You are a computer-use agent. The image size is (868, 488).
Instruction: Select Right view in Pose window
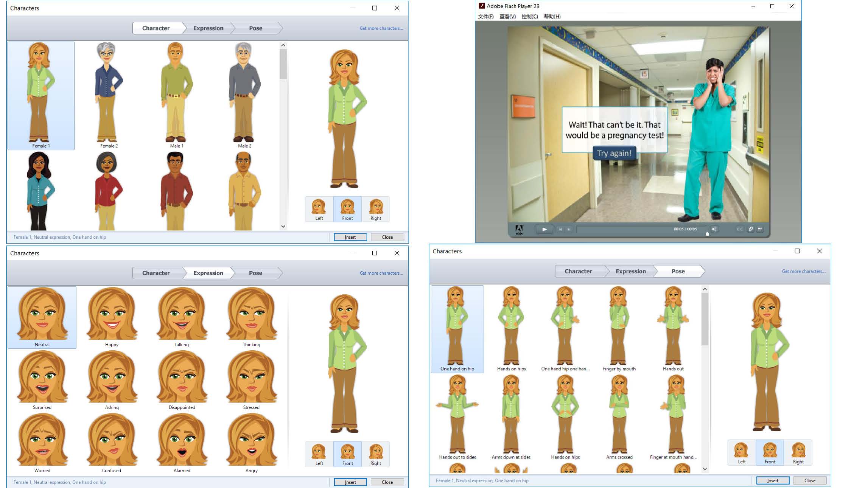[x=798, y=453]
